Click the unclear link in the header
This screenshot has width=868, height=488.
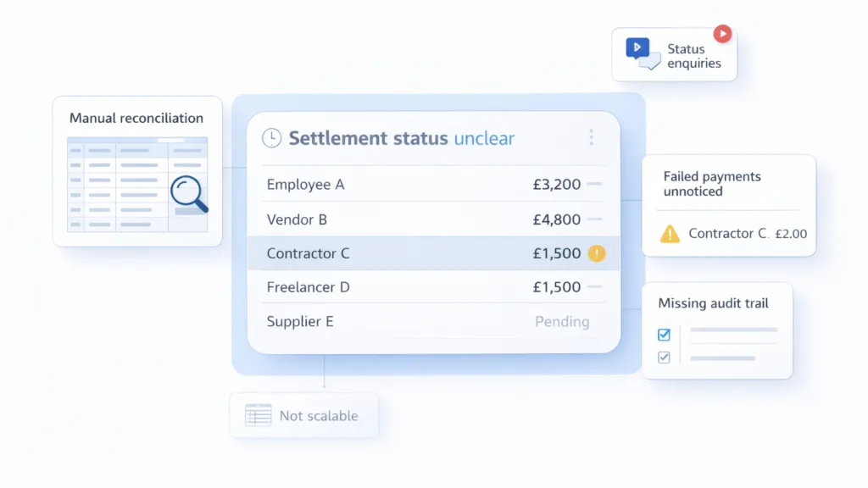pyautogui.click(x=485, y=138)
